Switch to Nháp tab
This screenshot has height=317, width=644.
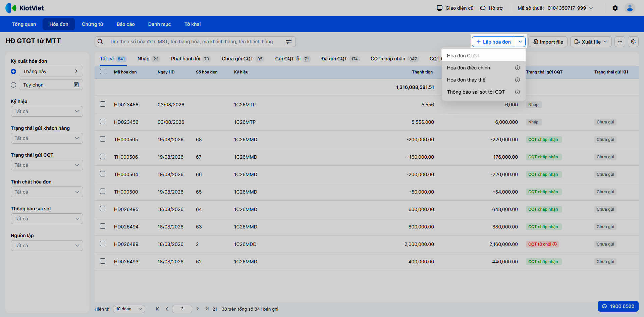coord(149,59)
